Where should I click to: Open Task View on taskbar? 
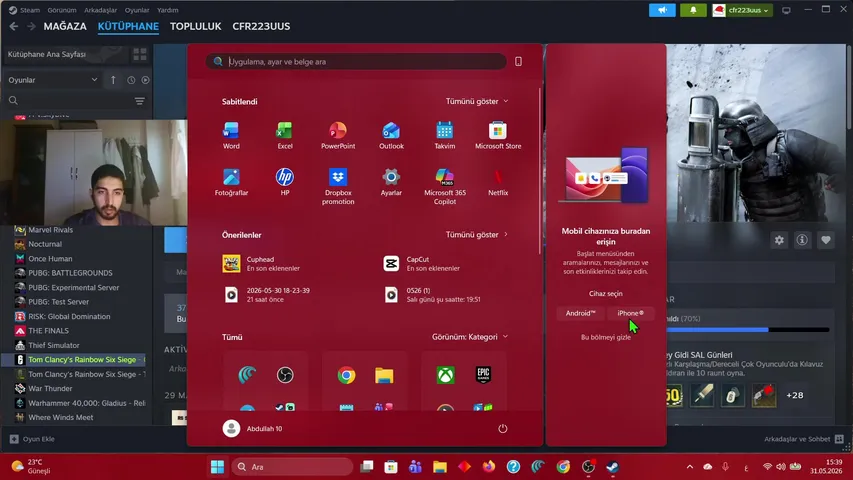click(x=367, y=467)
